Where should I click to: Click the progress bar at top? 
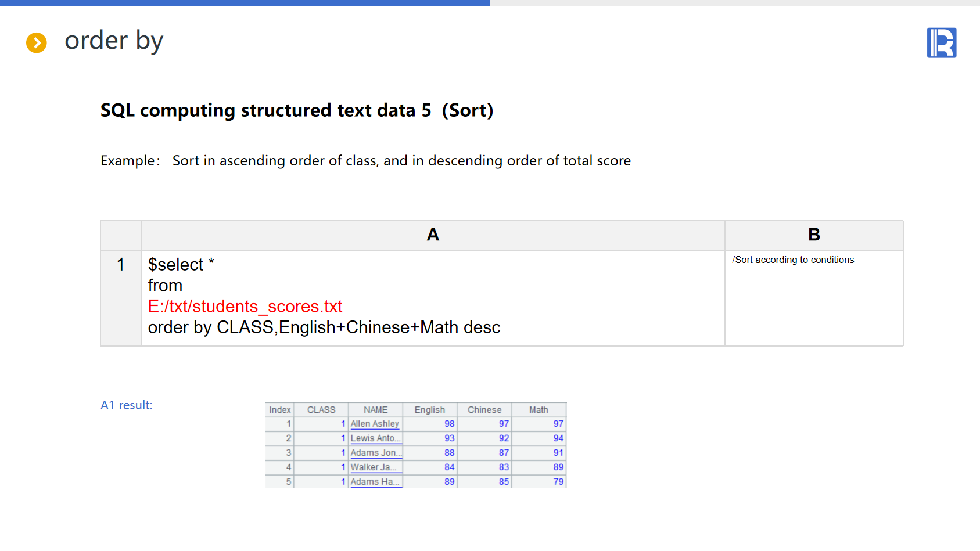pyautogui.click(x=245, y=3)
